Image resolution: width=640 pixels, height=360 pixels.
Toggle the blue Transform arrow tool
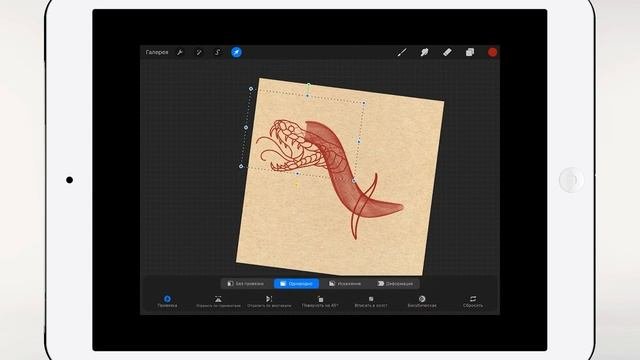[x=236, y=52]
